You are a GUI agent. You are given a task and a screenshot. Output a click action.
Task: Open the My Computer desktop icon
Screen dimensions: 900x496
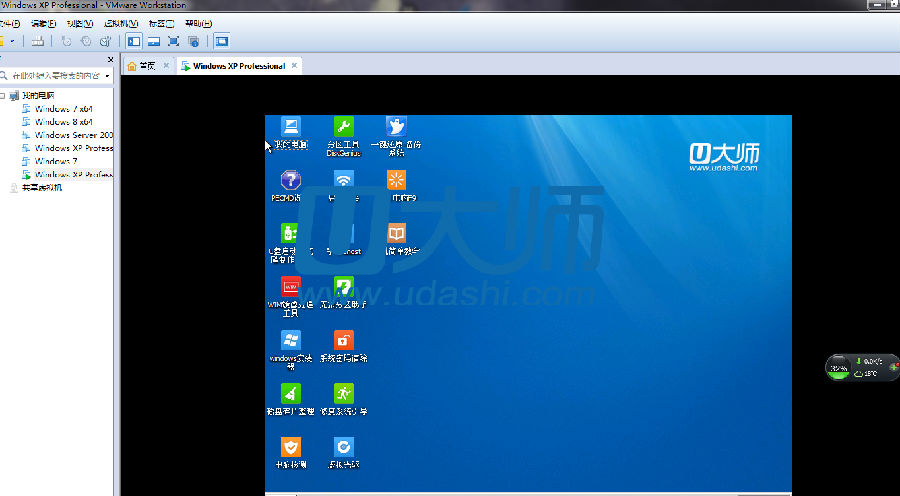[x=291, y=129]
